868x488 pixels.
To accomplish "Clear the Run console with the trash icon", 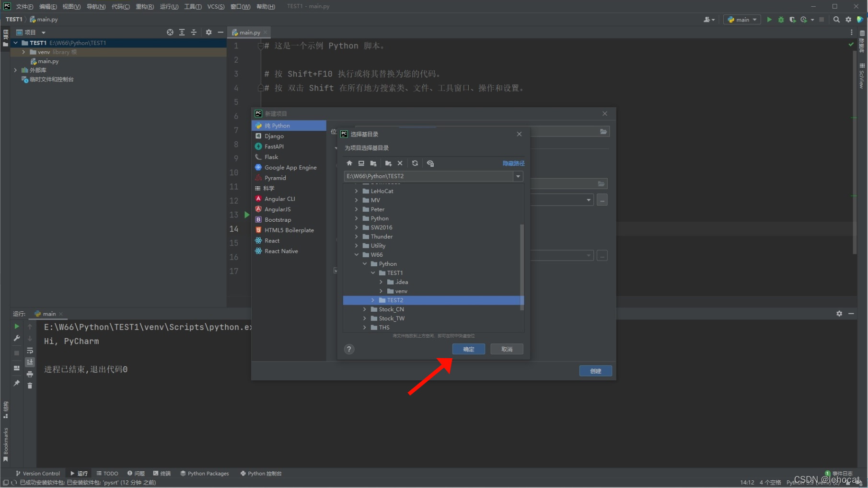I will click(30, 386).
